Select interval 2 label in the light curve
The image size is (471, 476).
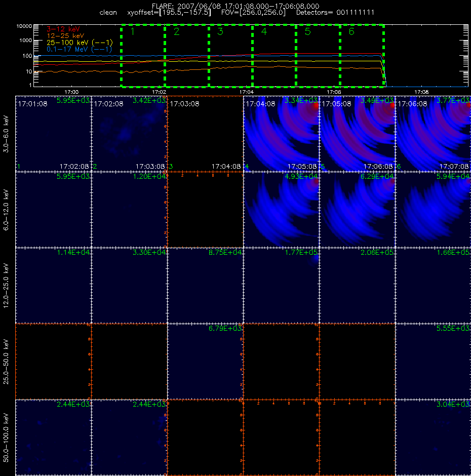pyautogui.click(x=176, y=31)
